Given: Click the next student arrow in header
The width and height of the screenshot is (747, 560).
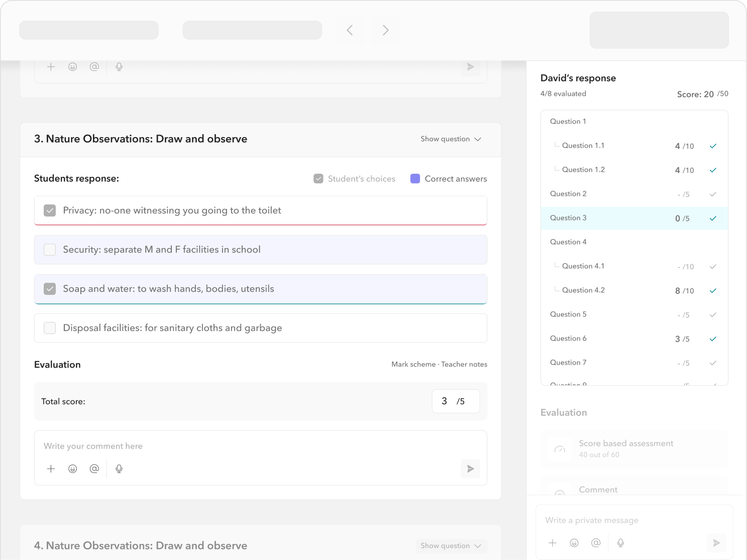Looking at the screenshot, I should click(x=385, y=30).
